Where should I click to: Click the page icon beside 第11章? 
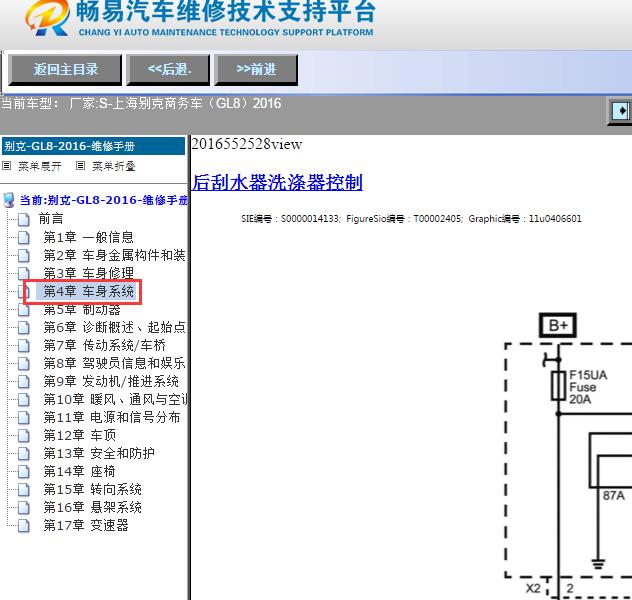point(23,417)
